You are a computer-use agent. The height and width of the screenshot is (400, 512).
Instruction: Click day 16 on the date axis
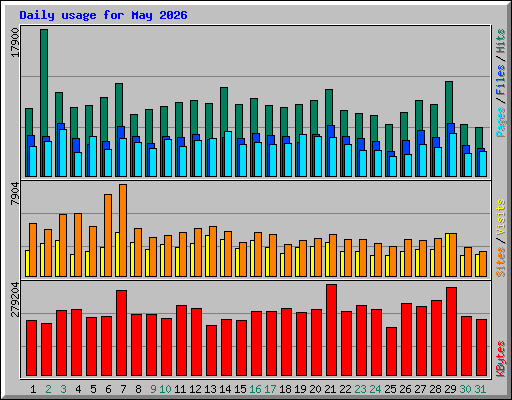[255, 389]
